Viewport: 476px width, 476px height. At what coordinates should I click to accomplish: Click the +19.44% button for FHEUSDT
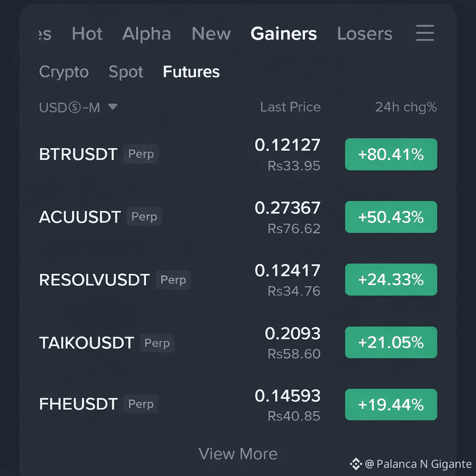391,404
